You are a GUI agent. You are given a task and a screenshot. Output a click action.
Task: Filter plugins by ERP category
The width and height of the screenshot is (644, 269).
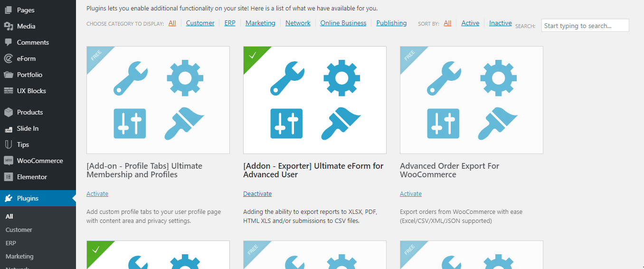tap(230, 23)
